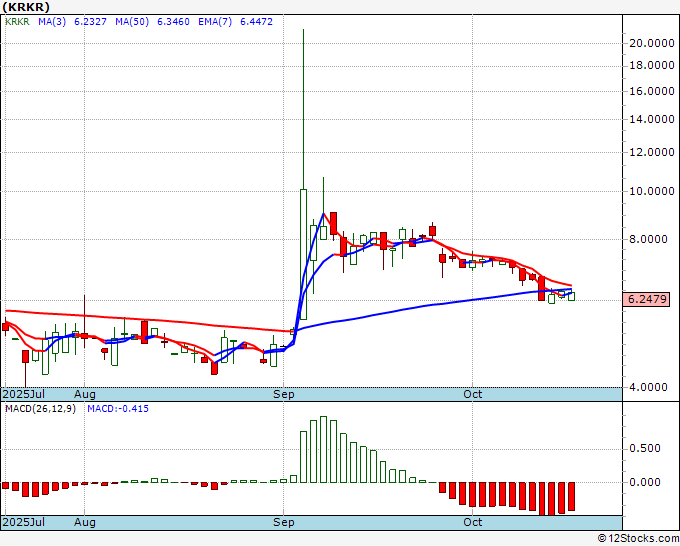Click Oct on the price chart axis
This screenshot has width=680, height=546.
473,394
